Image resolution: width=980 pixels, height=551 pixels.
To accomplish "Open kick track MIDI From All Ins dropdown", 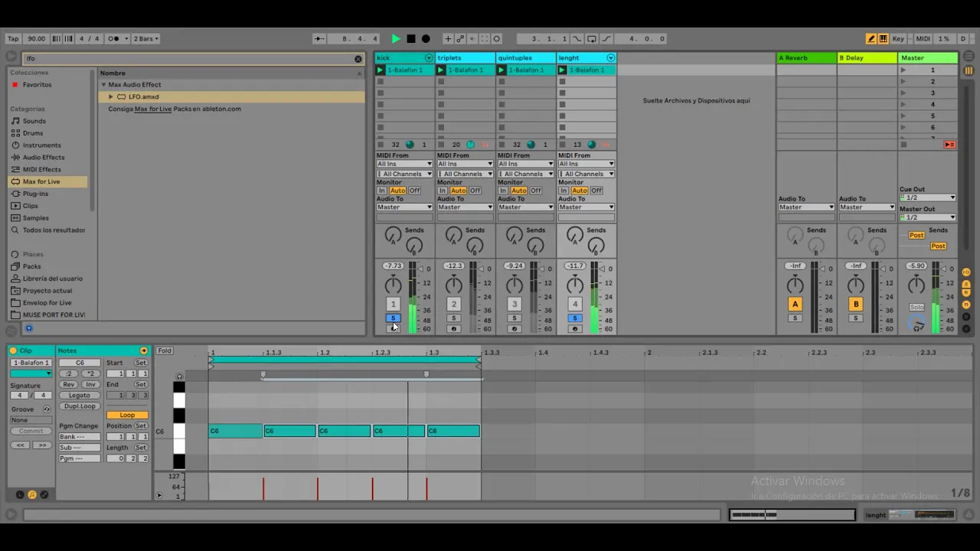I will (404, 164).
